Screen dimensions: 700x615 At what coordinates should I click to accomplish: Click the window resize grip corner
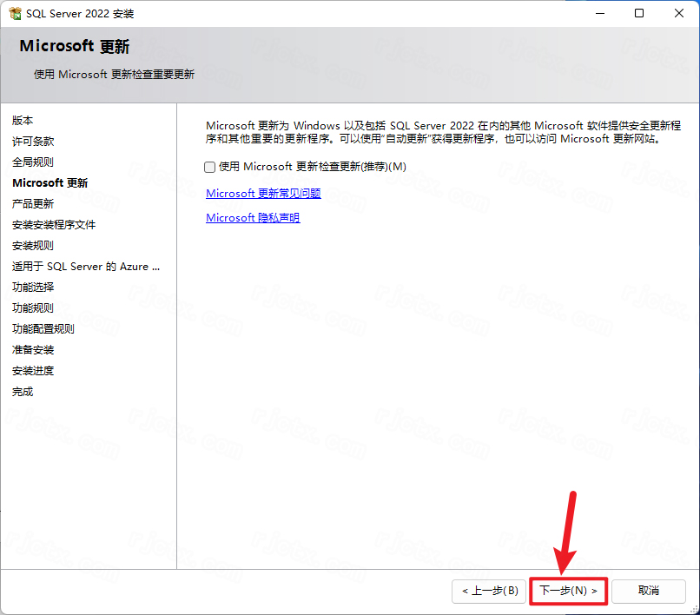694,609
